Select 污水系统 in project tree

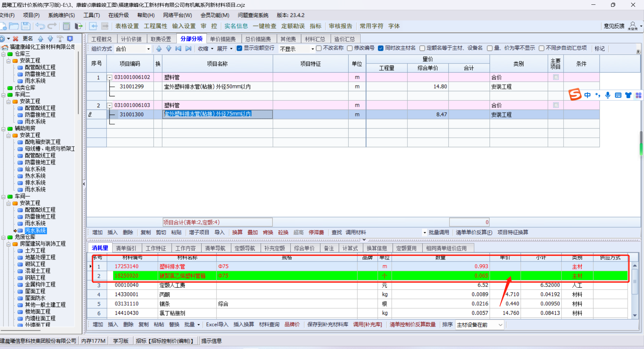click(x=35, y=231)
